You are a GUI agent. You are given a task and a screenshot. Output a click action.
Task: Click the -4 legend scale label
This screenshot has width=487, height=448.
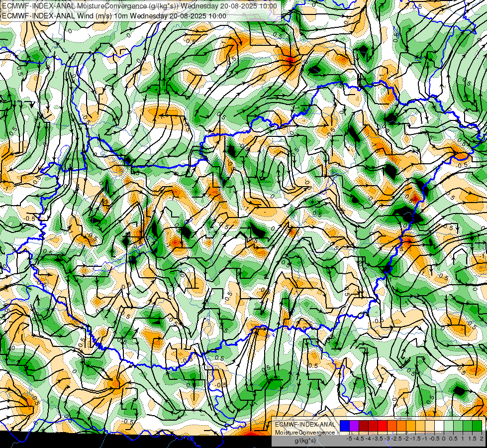click(368, 439)
